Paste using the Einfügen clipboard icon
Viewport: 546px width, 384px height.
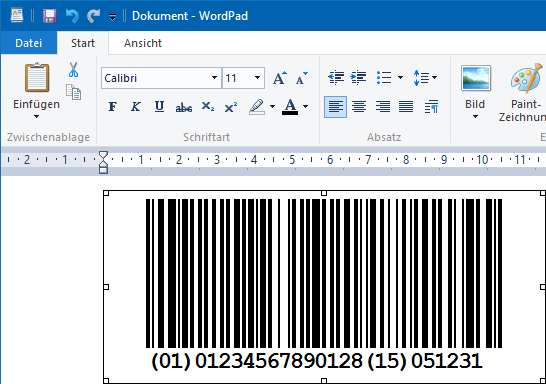tap(37, 77)
